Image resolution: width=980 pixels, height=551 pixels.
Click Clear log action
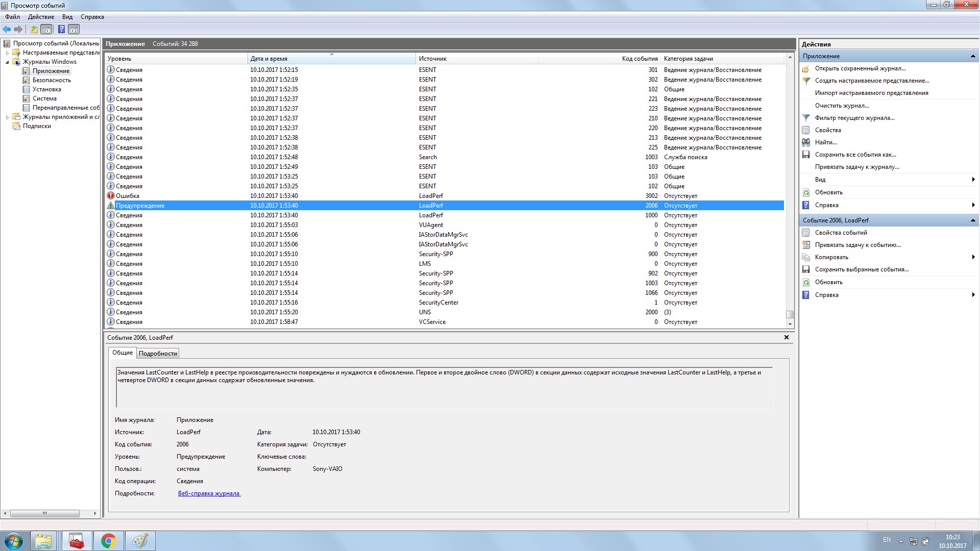point(842,106)
